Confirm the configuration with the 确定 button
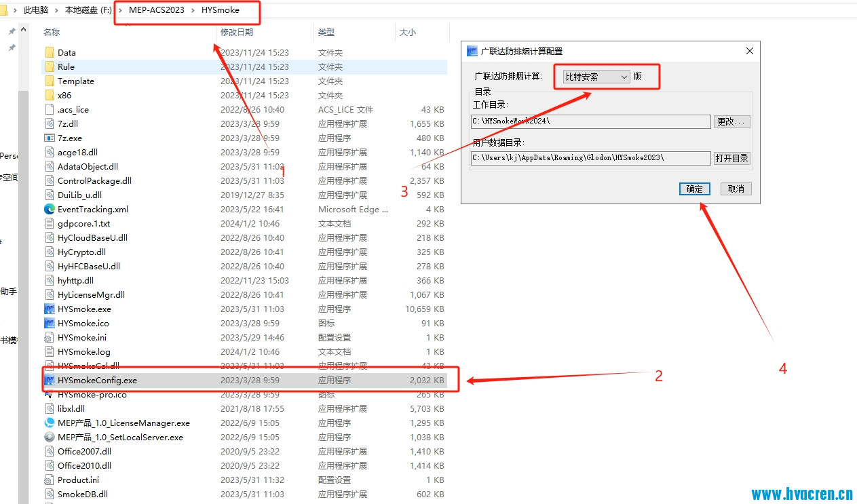This screenshot has height=504, width=857. pyautogui.click(x=694, y=189)
